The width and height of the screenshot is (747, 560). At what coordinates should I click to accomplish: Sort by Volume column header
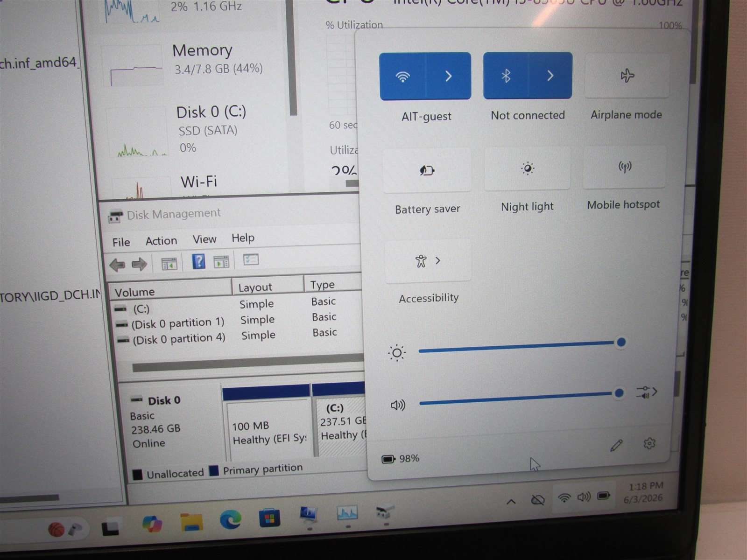point(170,291)
